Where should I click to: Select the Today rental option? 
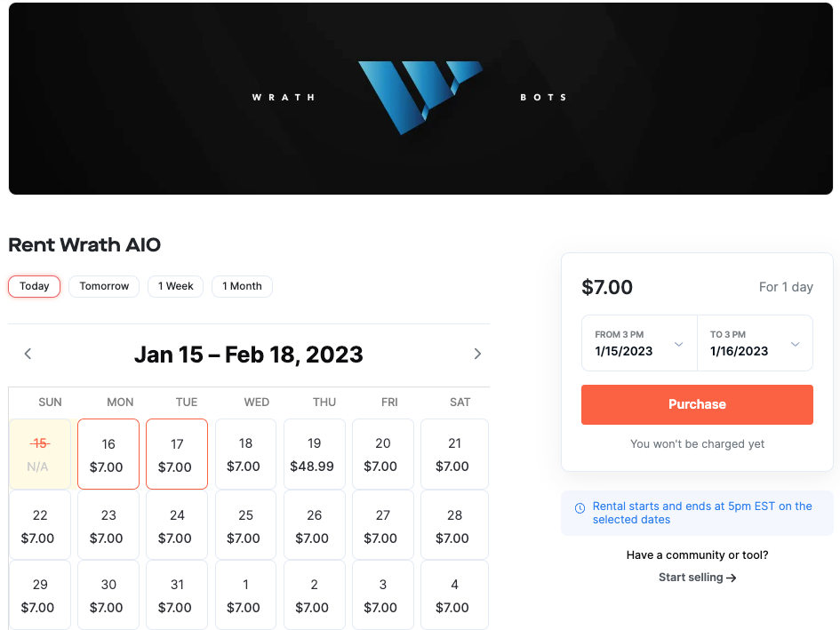coord(34,286)
